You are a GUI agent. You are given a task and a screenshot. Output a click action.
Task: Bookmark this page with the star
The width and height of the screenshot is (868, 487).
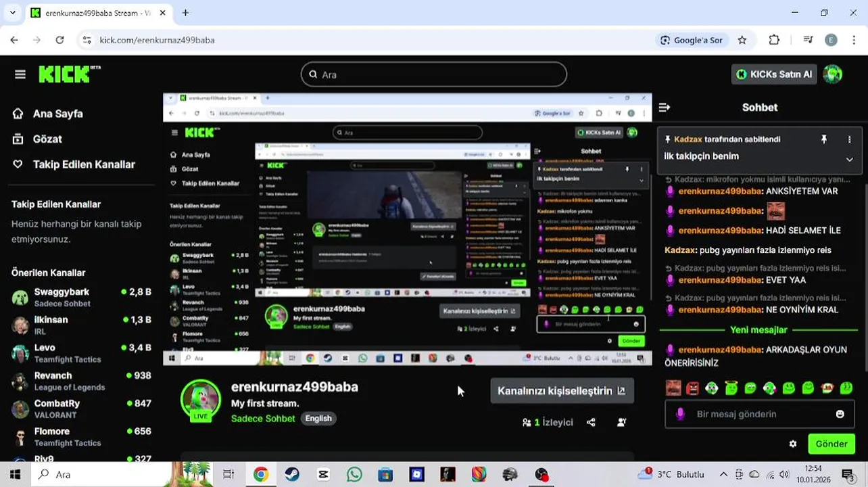click(742, 40)
